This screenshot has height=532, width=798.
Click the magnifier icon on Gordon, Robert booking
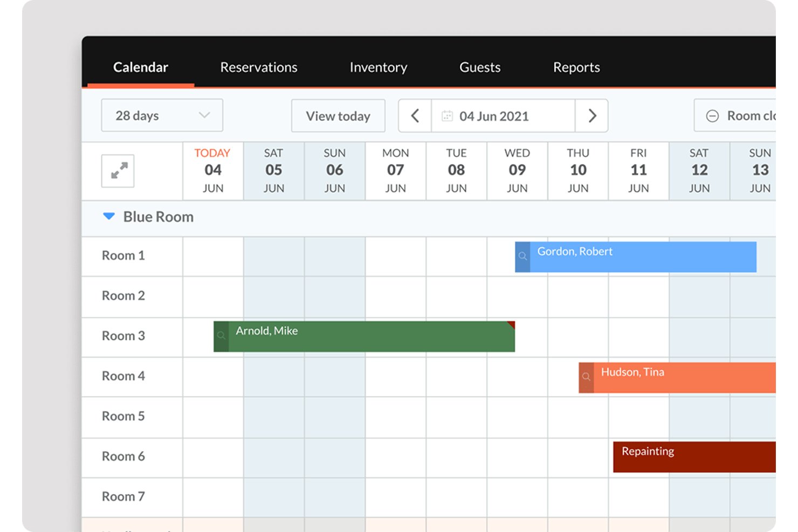(x=522, y=257)
